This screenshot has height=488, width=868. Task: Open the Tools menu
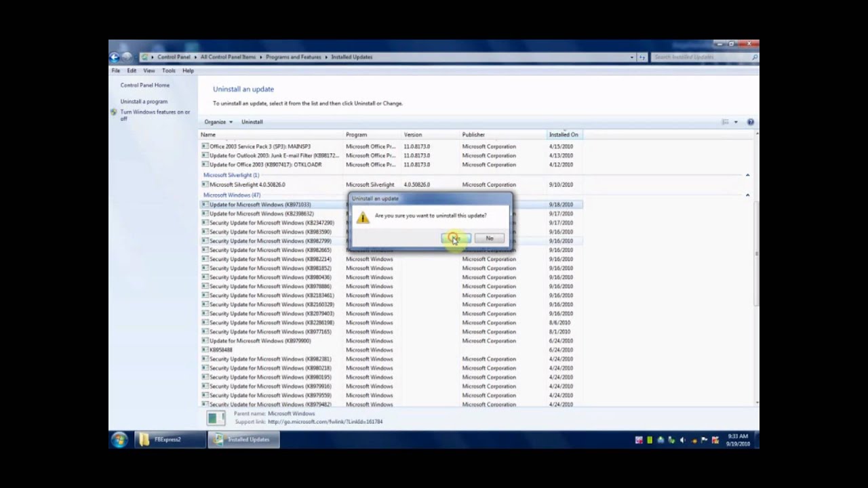168,70
